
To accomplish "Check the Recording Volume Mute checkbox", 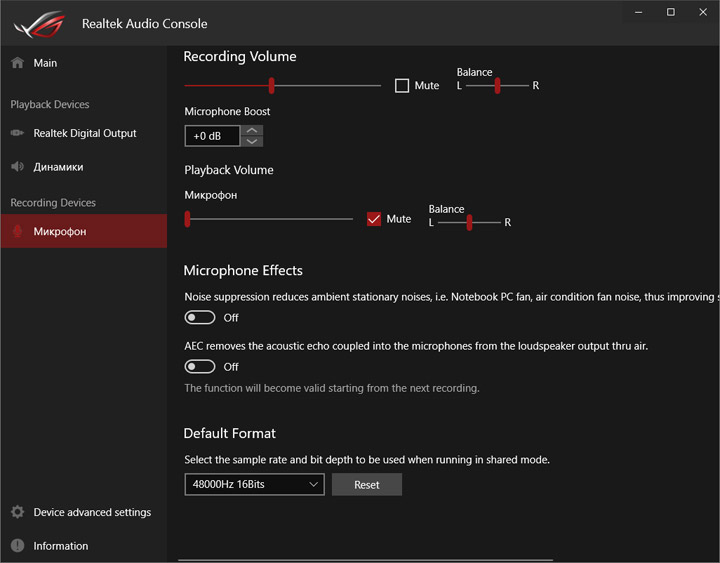I will point(402,86).
